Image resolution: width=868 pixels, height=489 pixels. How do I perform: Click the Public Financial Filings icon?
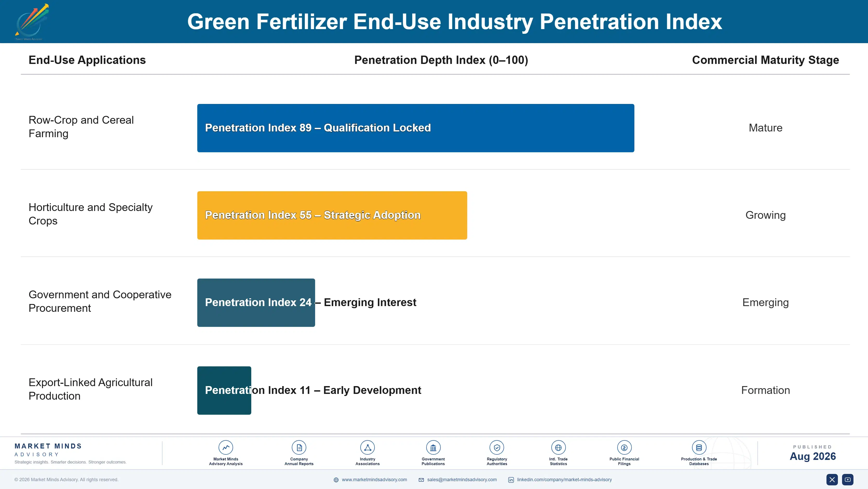[624, 447]
